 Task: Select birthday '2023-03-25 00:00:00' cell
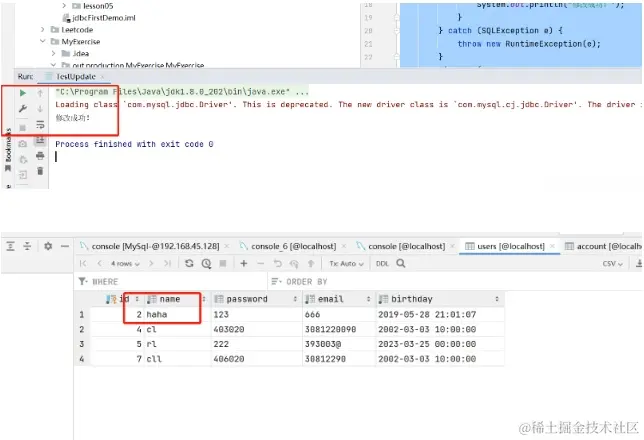coord(439,344)
